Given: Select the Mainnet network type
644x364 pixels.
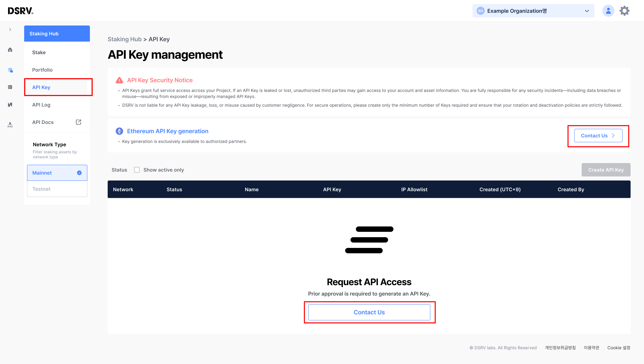Looking at the screenshot, I should [x=57, y=173].
